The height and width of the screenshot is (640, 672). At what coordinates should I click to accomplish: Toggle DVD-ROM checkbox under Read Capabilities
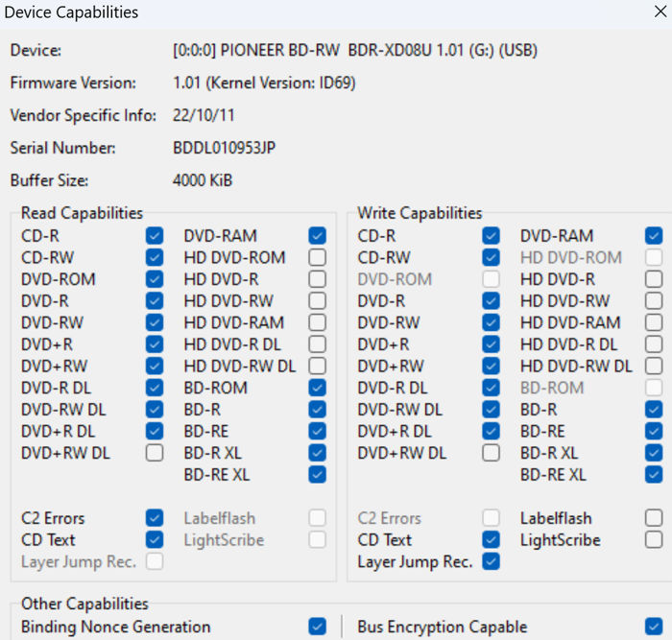coord(155,279)
